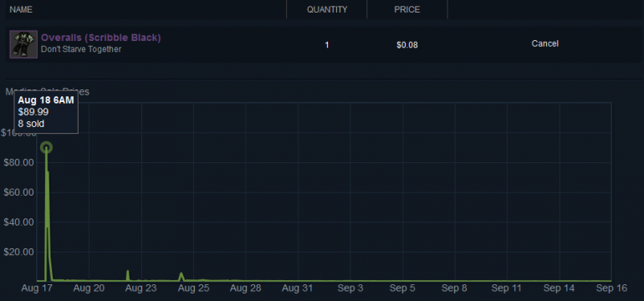Viewport: 644px width, 301px height.
Task: Click the $20.00 y-axis label
Action: 18,253
